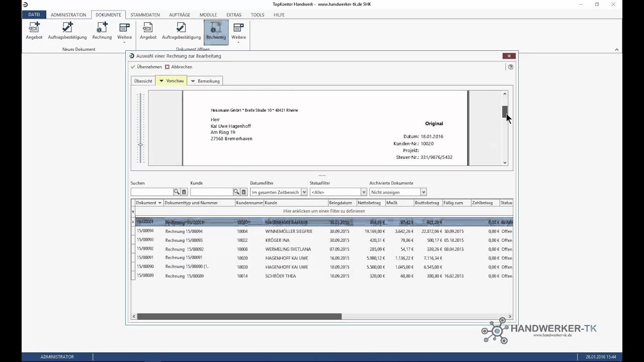Click preview scrollbar up arrow
Viewport: 644px width, 362px height.
(505, 94)
